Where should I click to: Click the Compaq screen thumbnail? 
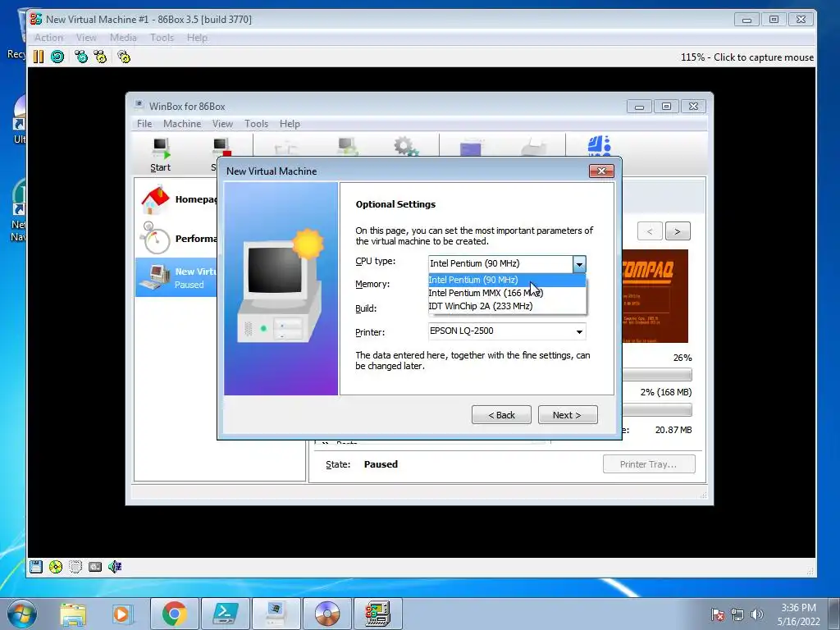tap(655, 296)
